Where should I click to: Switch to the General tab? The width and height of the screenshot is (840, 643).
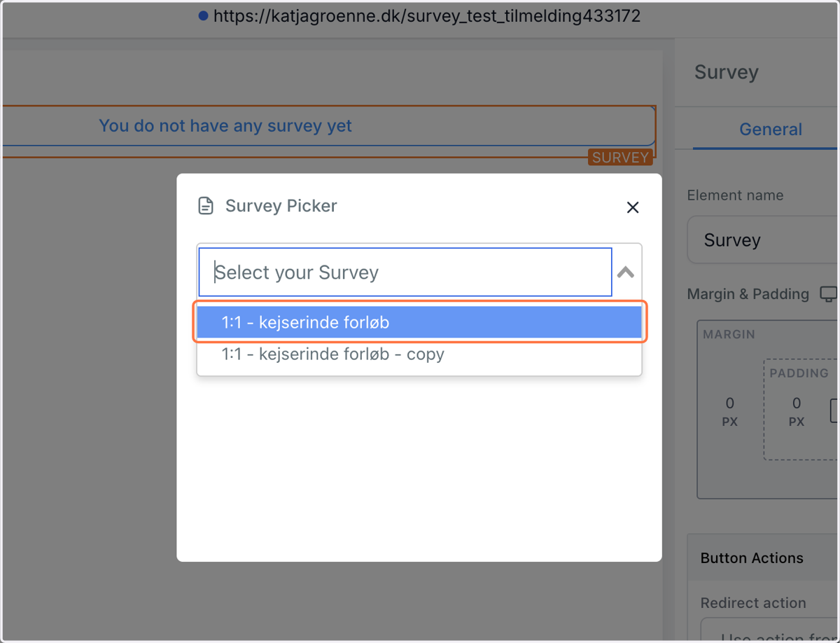[771, 130]
